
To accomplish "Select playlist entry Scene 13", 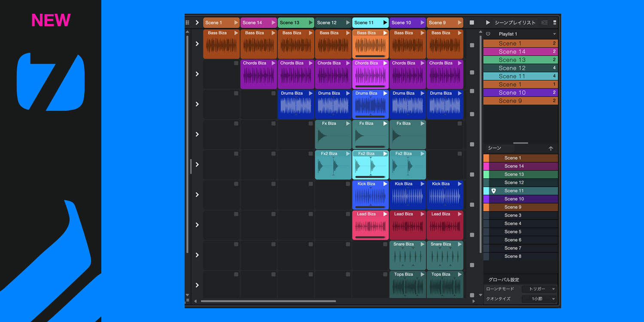I will coord(520,60).
